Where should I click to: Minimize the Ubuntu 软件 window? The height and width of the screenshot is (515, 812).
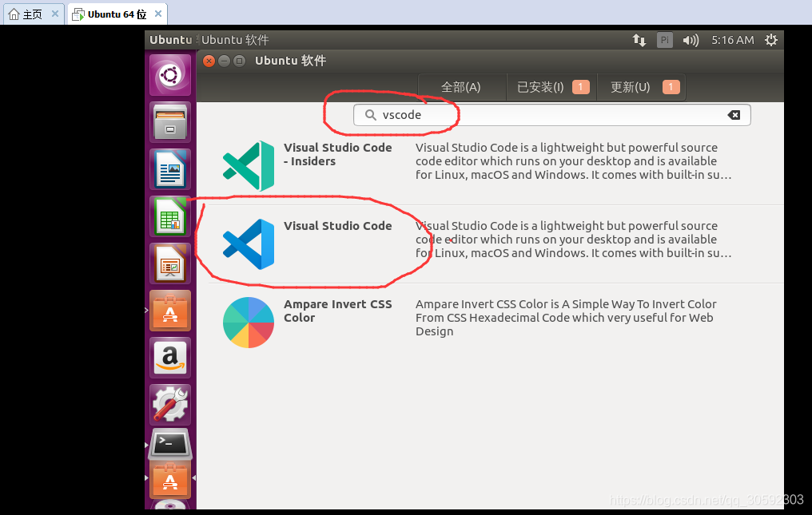point(224,61)
